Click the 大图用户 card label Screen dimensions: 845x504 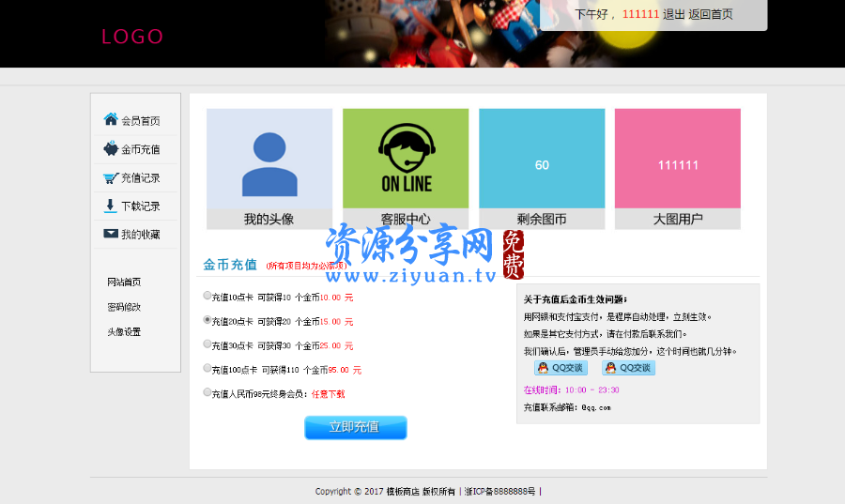pos(678,220)
